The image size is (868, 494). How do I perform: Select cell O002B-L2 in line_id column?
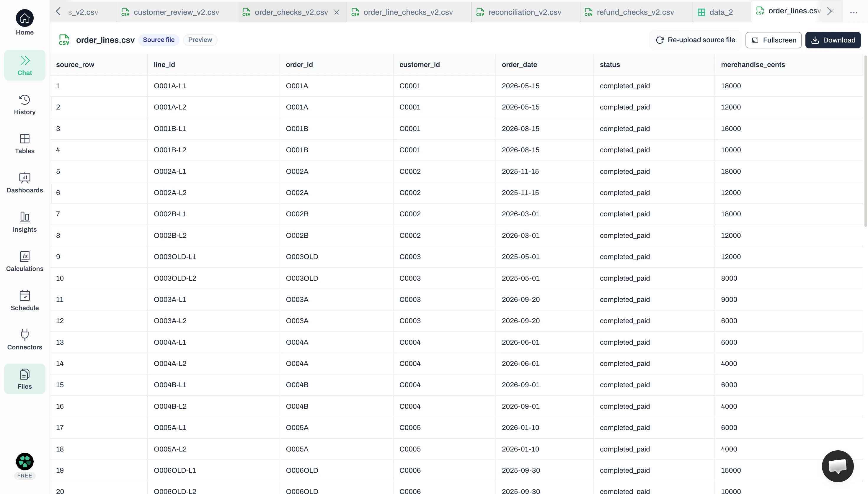point(213,235)
